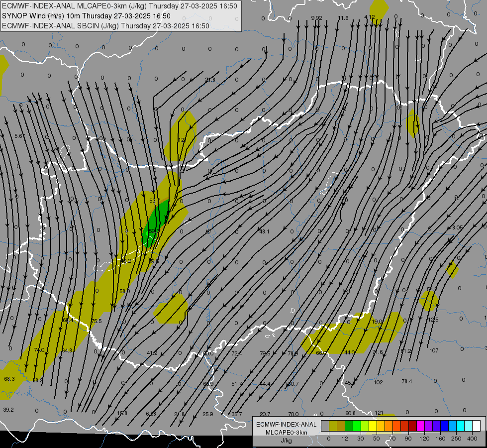Image resolution: width=487 pixels, height=448 pixels.
Task: Click the 30 tick label in legend
Action: click(360, 439)
